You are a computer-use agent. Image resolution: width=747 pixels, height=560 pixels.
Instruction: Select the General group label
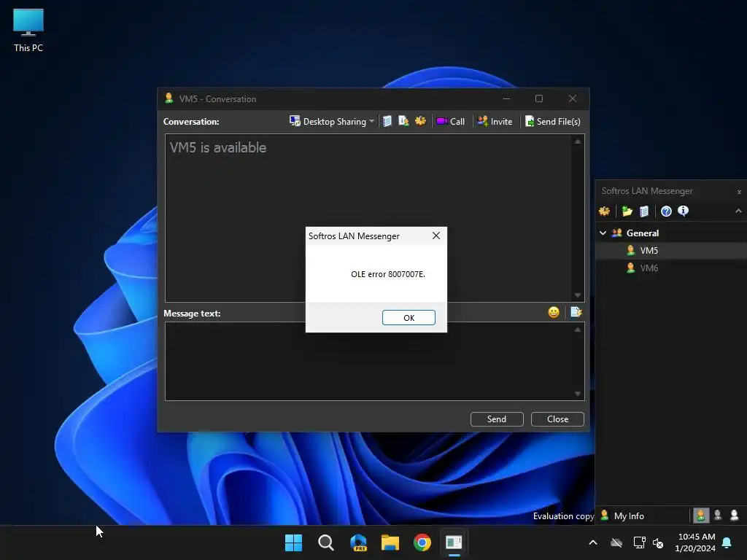click(643, 233)
